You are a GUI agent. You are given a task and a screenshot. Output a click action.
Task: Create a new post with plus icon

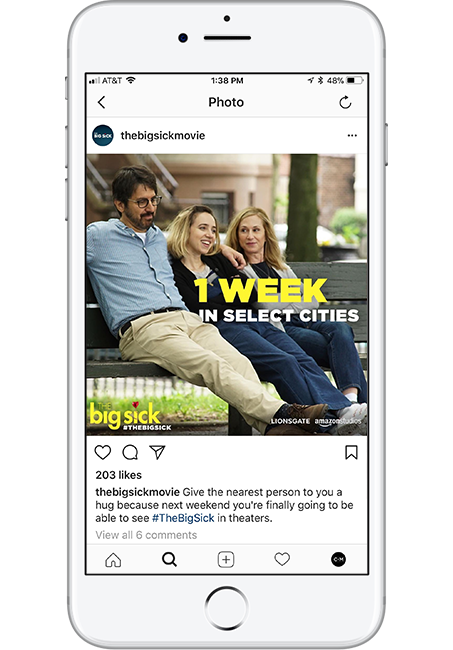226,560
